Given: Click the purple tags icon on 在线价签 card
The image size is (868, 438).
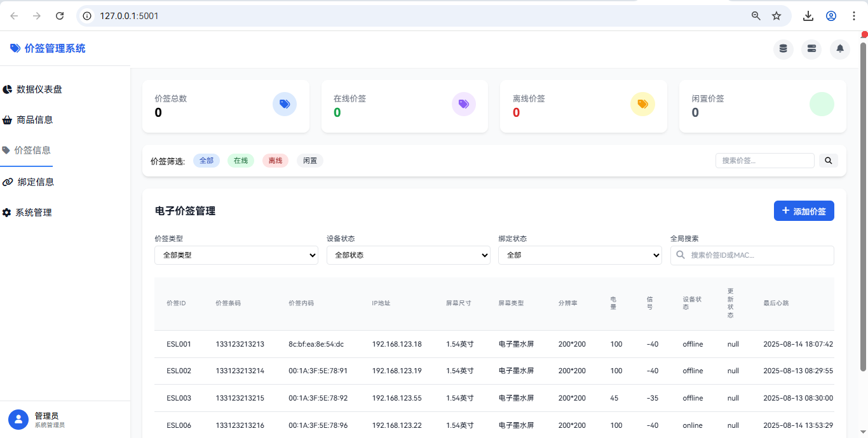Looking at the screenshot, I should tap(464, 104).
